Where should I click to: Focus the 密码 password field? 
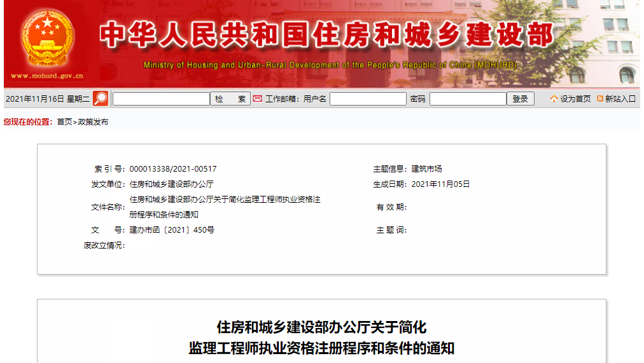(x=468, y=99)
